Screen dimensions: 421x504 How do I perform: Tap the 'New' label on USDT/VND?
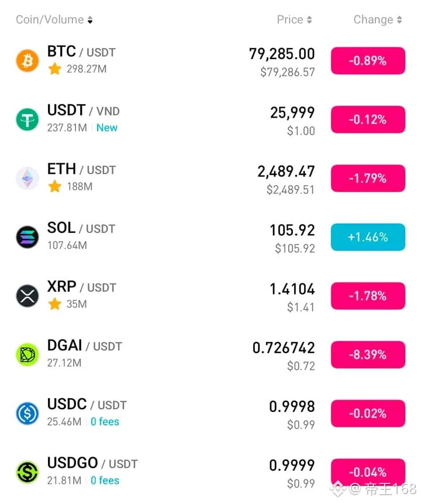click(107, 128)
